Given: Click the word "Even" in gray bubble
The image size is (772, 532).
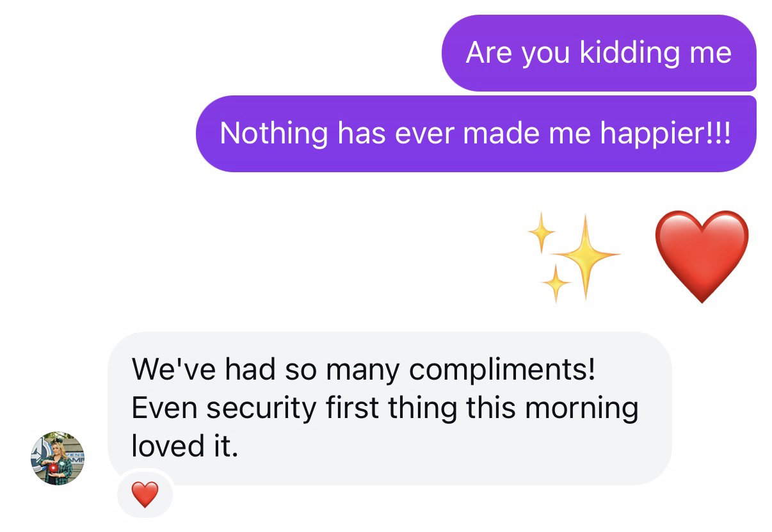Looking at the screenshot, I should (160, 408).
